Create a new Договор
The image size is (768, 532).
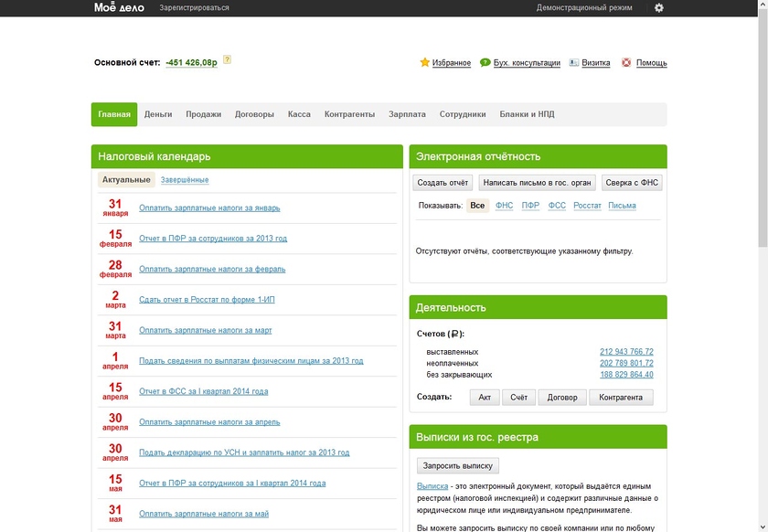562,398
